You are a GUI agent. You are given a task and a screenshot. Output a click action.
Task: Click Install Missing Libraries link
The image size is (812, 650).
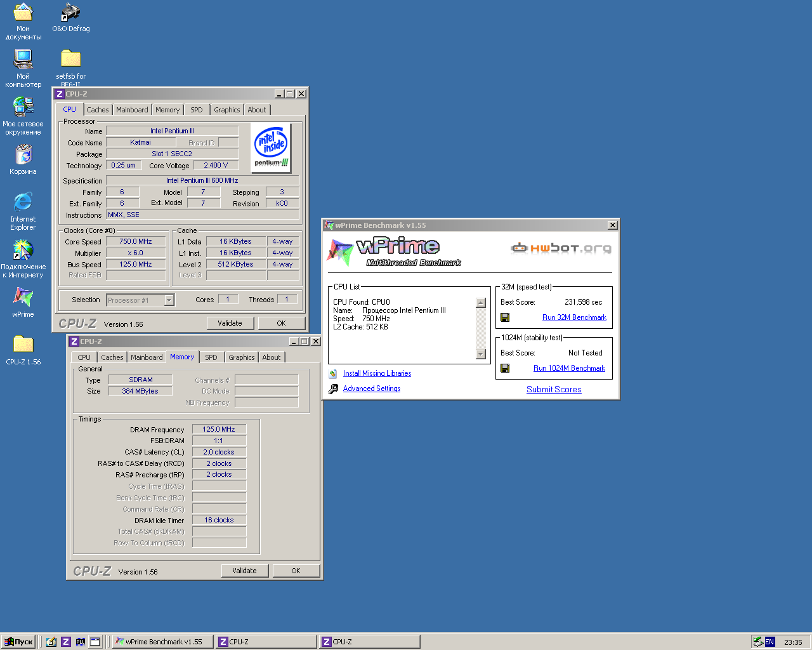(377, 373)
